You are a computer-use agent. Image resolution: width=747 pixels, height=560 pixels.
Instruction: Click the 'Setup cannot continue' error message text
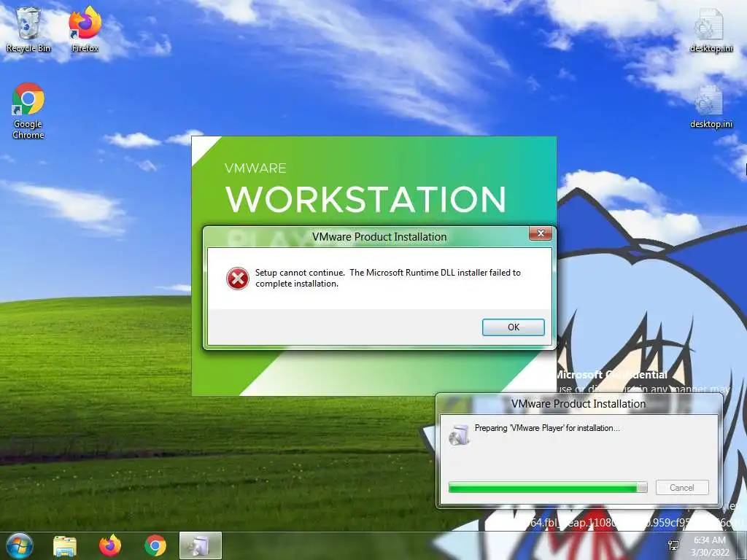tap(388, 278)
